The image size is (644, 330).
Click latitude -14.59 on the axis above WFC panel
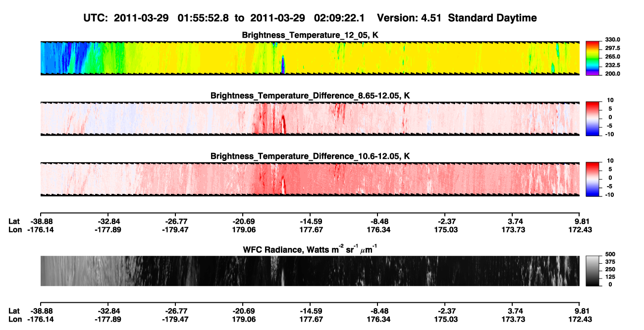(x=312, y=221)
